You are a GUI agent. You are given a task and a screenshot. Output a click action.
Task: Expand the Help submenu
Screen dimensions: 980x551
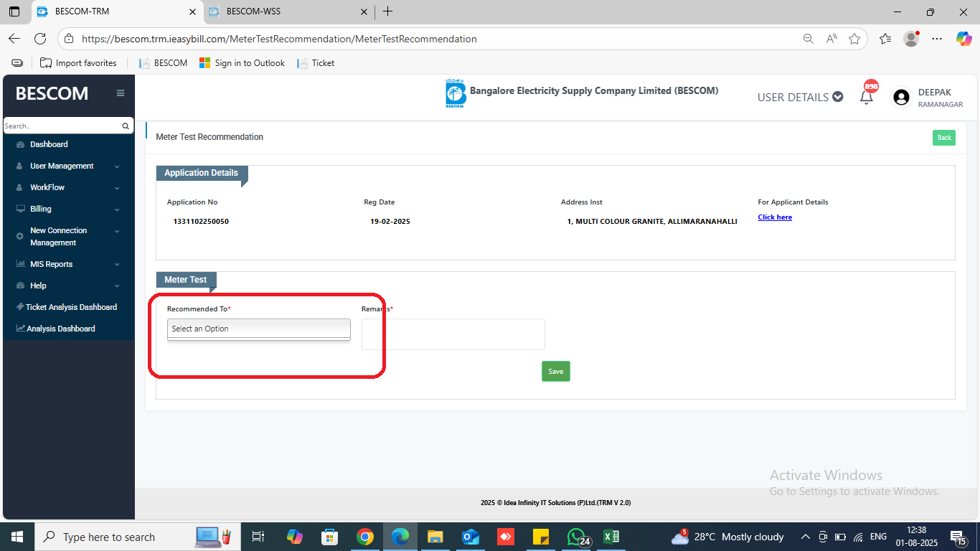point(68,286)
